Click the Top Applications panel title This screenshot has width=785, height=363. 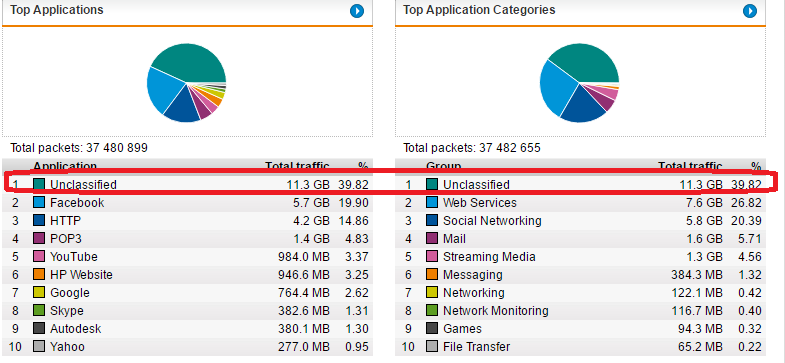[57, 10]
